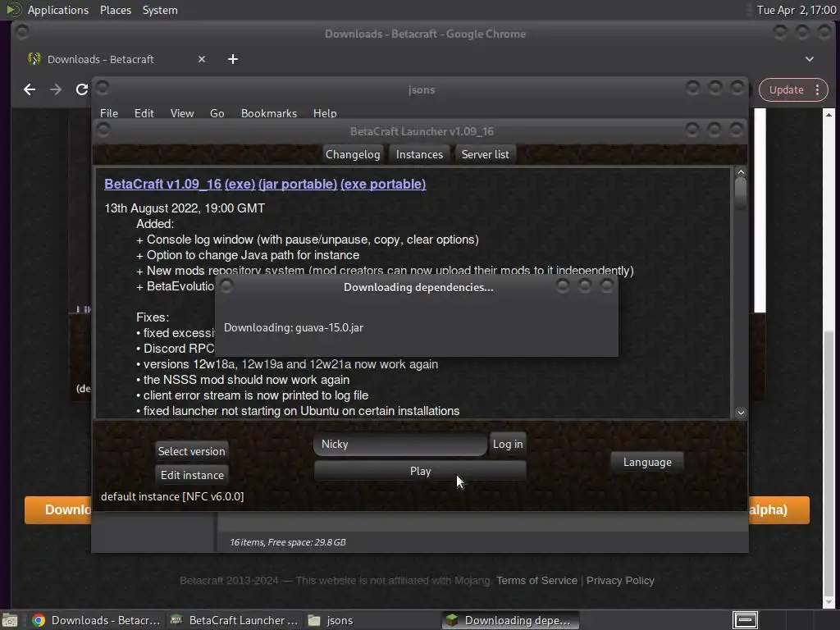Reload the Betacraft Downloads page
The image size is (840, 630).
81,89
